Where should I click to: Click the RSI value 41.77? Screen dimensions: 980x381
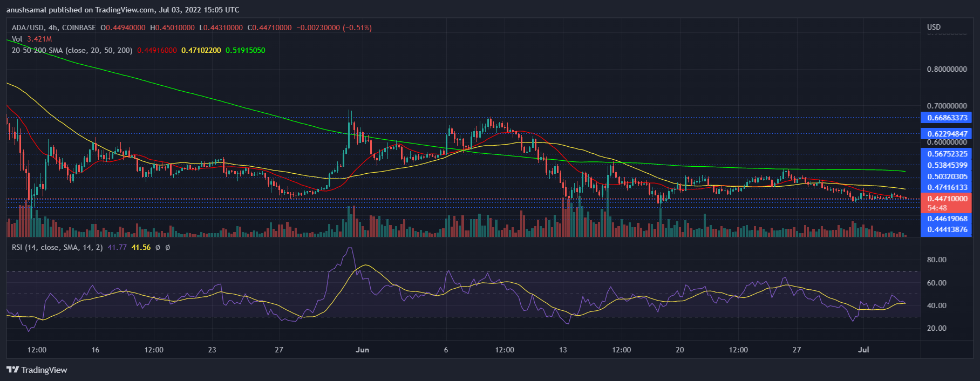point(117,247)
